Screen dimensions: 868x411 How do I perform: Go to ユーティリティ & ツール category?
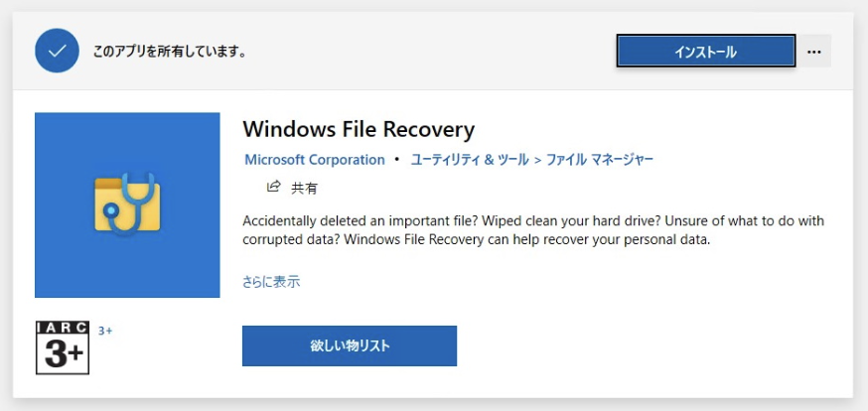(x=468, y=159)
